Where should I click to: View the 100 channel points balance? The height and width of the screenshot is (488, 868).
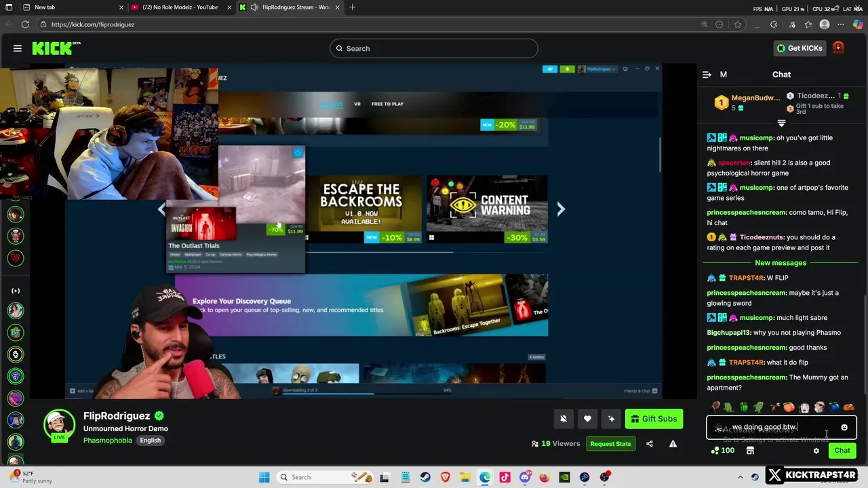(722, 451)
